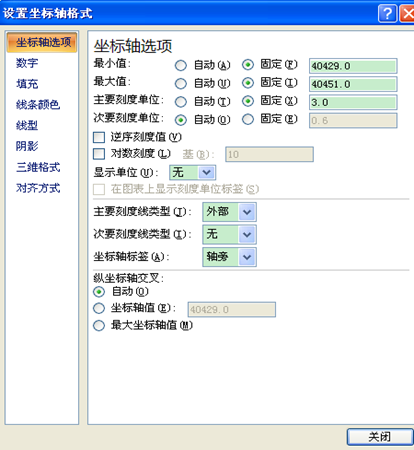The width and height of the screenshot is (414, 450).
Task: Click the 关闭 button
Action: coord(380,437)
